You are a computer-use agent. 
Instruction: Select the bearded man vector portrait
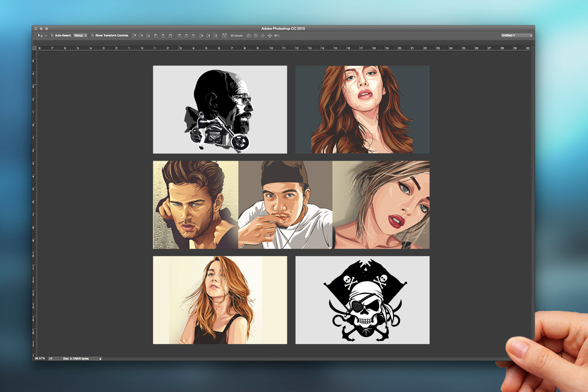click(x=196, y=205)
